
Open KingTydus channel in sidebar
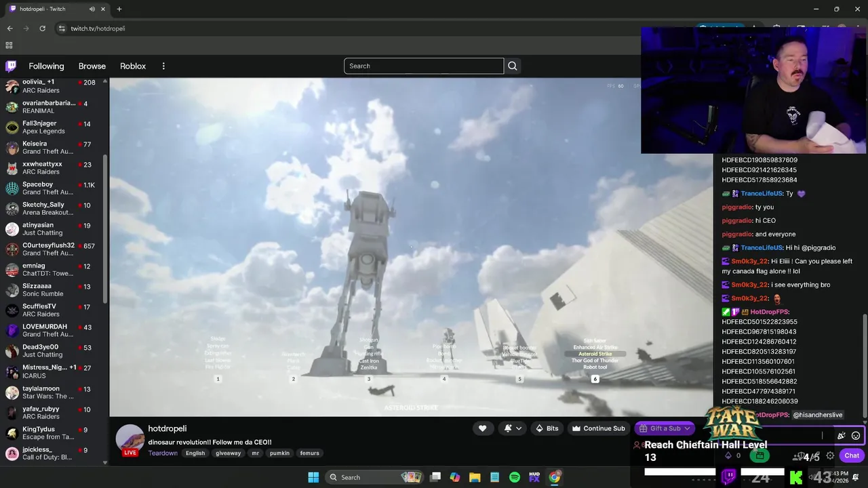pos(54,433)
